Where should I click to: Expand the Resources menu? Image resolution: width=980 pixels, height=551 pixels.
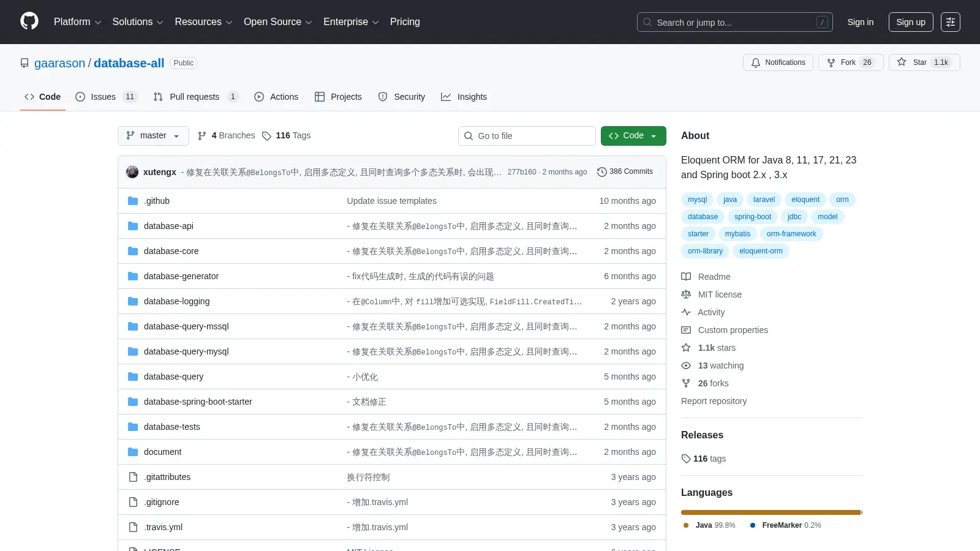point(203,22)
